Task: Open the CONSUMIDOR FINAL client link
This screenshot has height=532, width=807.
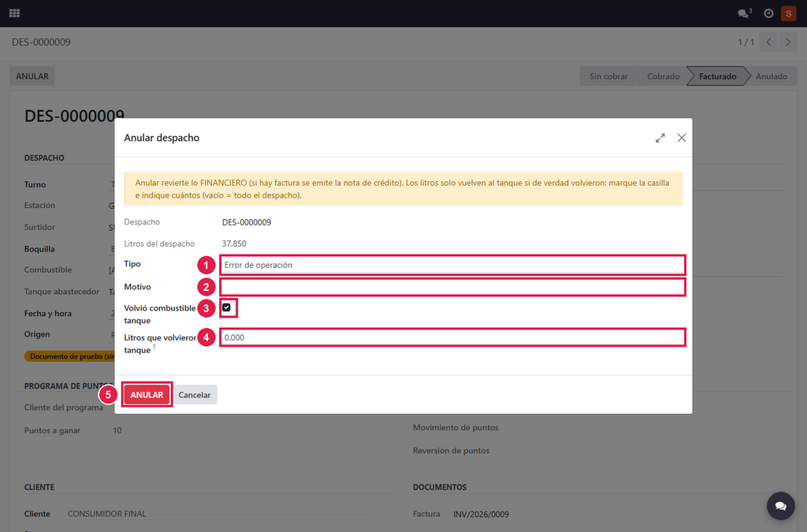Action: [107, 514]
